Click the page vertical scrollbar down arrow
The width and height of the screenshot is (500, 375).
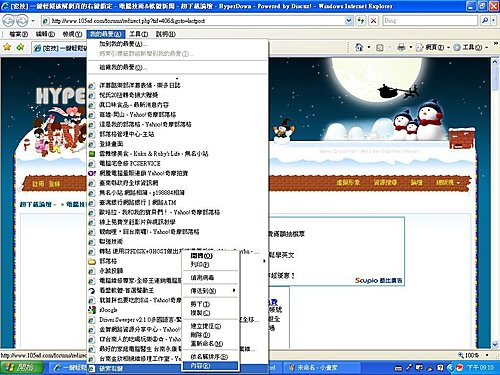point(495,344)
